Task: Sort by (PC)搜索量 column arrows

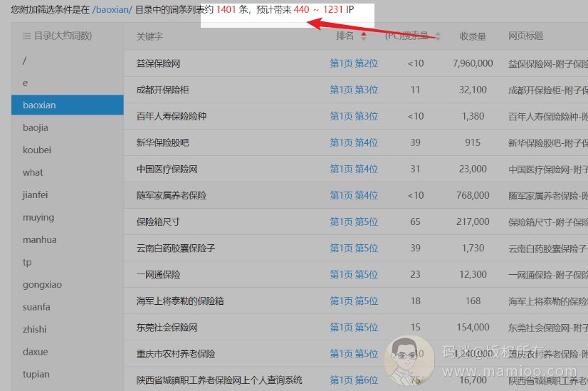Action: click(x=438, y=36)
